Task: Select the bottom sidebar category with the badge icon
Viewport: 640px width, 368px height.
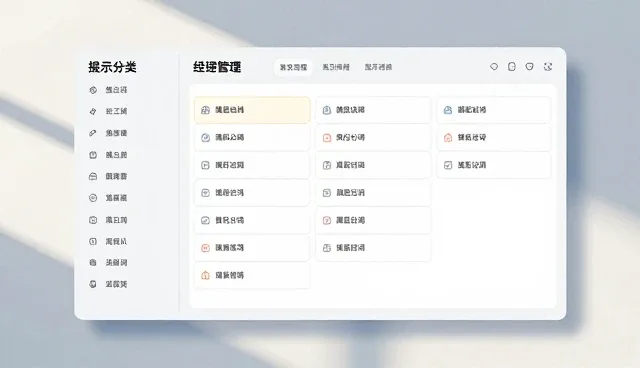Action: click(x=108, y=284)
